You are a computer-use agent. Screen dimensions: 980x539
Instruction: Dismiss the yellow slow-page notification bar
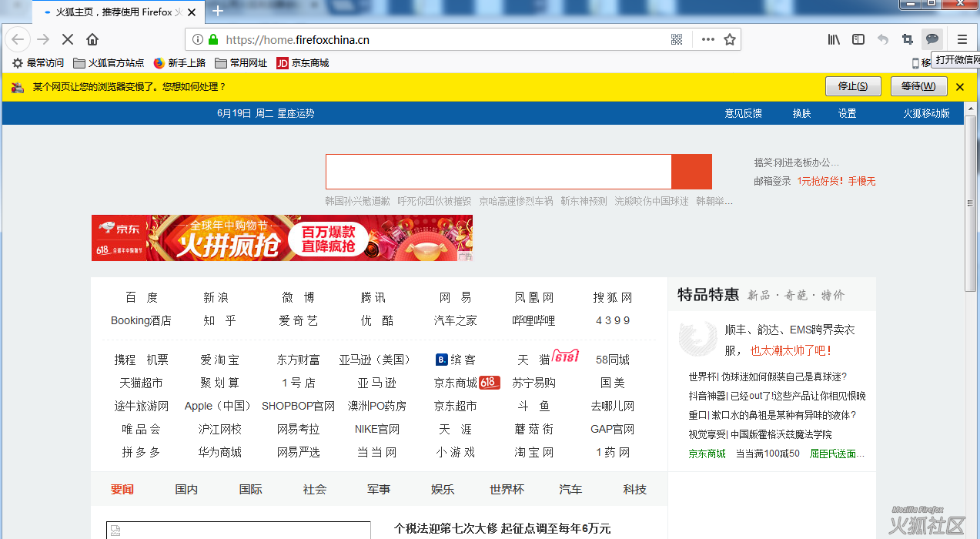pyautogui.click(x=960, y=87)
